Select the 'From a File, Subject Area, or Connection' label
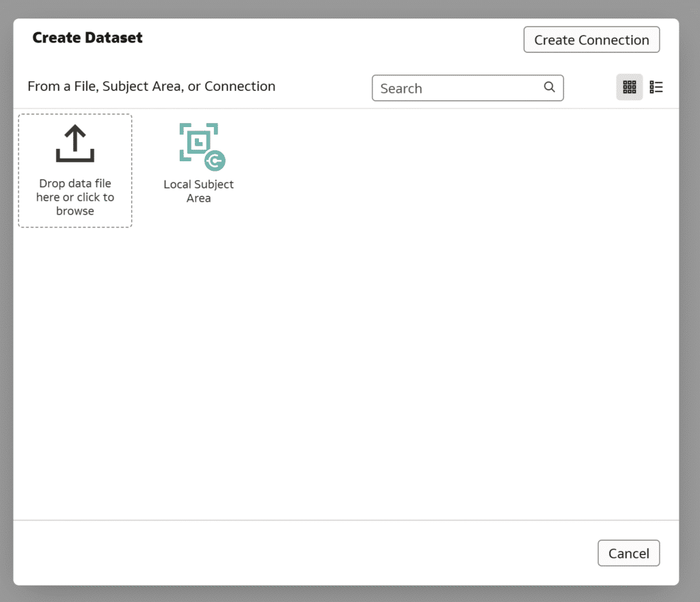The width and height of the screenshot is (700, 602). [x=151, y=86]
